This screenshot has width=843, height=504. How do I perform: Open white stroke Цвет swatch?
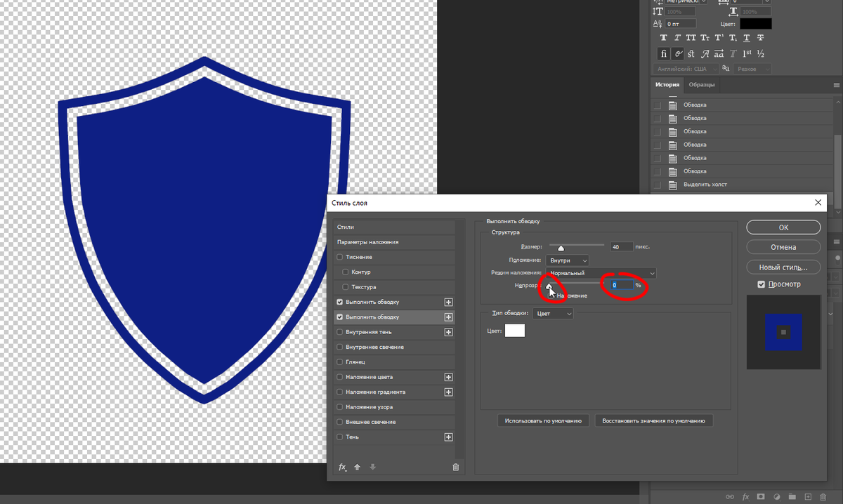coord(515,330)
